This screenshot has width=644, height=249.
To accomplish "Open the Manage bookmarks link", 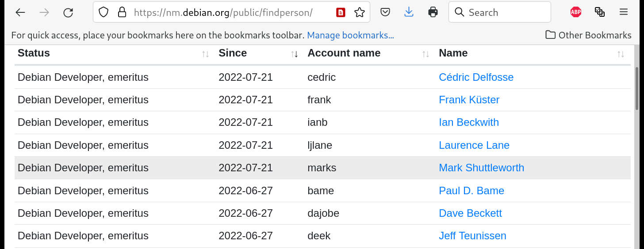I will [x=350, y=35].
